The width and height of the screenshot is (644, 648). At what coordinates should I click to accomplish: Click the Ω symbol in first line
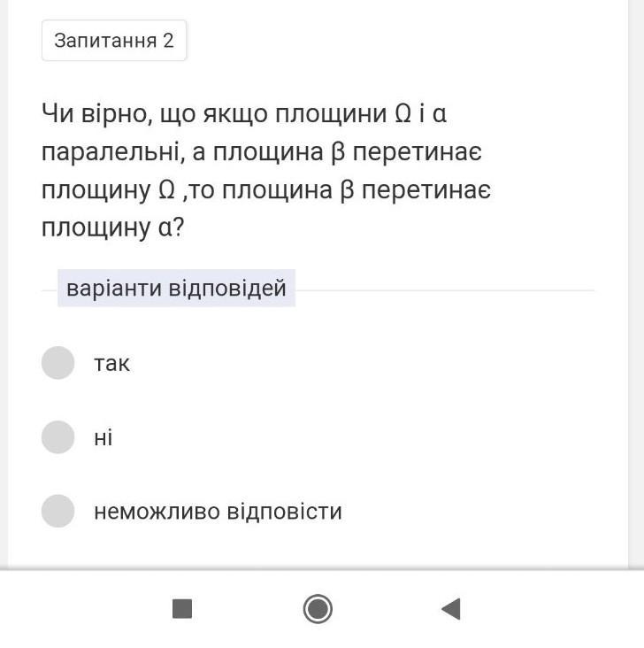pos(402,115)
